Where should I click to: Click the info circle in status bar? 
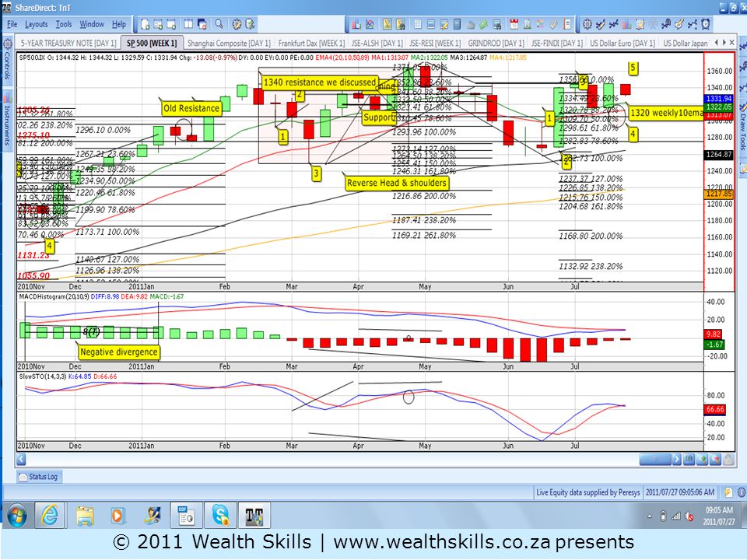(x=742, y=492)
